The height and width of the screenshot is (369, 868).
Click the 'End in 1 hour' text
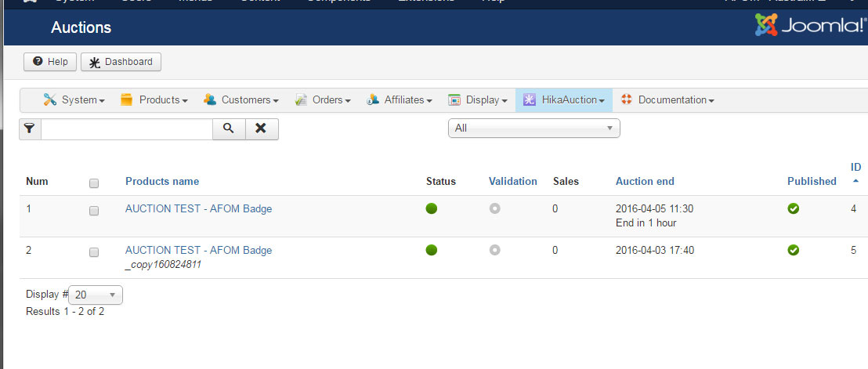(646, 223)
